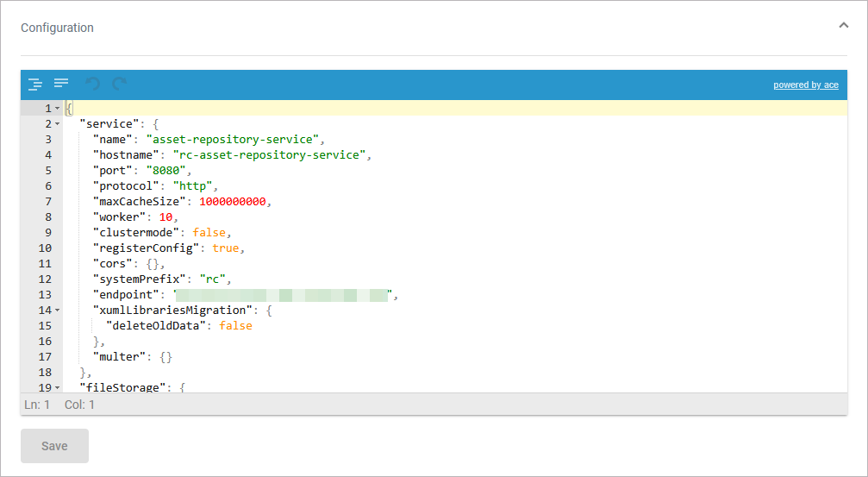Click the blurred endpoint value
Image resolution: width=868 pixels, height=477 pixels.
pos(284,295)
